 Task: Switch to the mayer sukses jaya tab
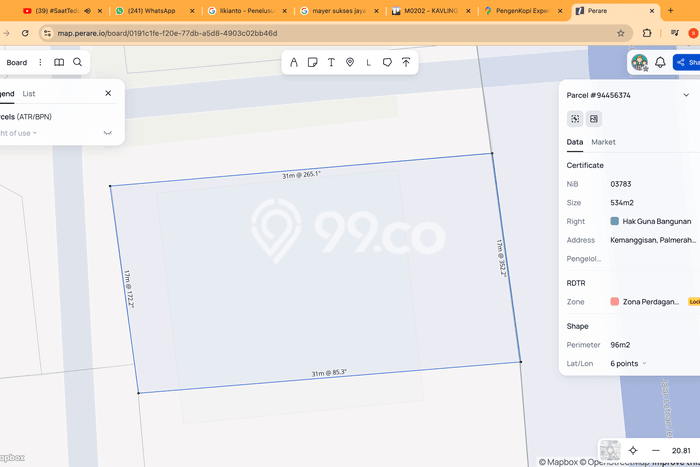[x=338, y=11]
